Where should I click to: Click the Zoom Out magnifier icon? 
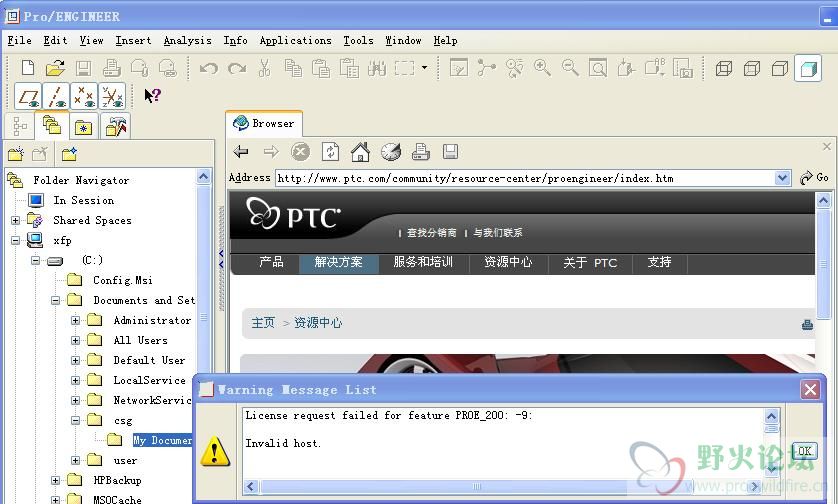click(570, 68)
